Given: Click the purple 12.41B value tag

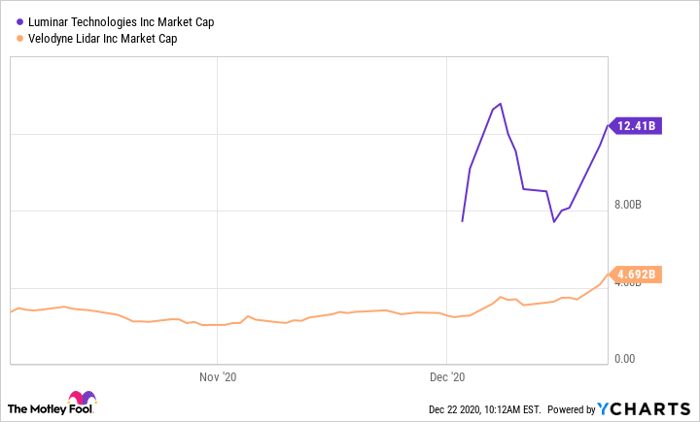Looking at the screenshot, I should pos(636,126).
